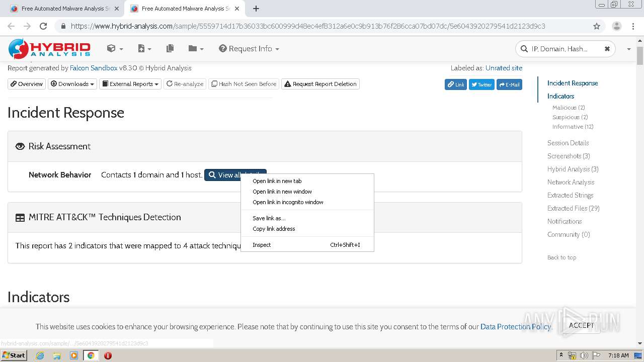The image size is (644, 362).
Task: Expand the Downloads dropdown
Action: coord(72,84)
